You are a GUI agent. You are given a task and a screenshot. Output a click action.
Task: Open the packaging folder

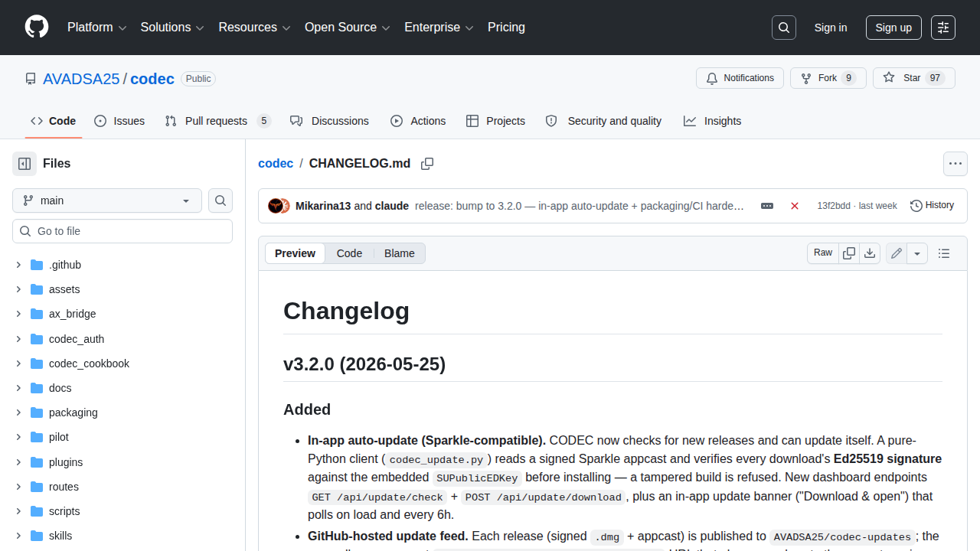[x=73, y=412]
